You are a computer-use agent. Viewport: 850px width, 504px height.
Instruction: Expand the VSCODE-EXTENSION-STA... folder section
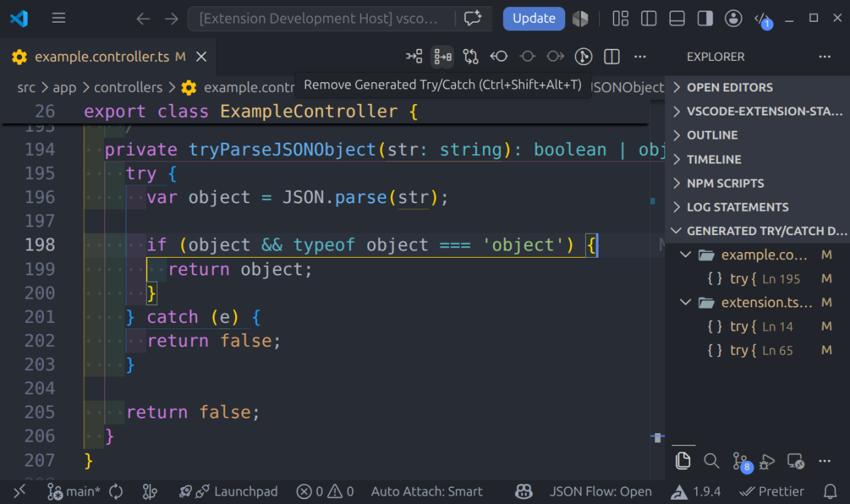pyautogui.click(x=757, y=111)
